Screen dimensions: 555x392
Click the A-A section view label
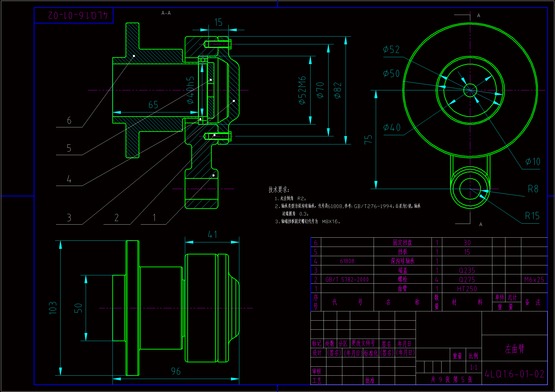pyautogui.click(x=166, y=13)
